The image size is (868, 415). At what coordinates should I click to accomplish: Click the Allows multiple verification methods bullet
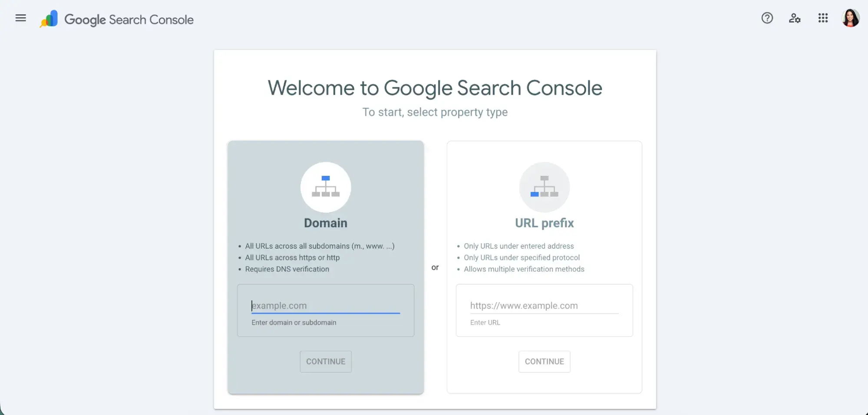point(524,269)
